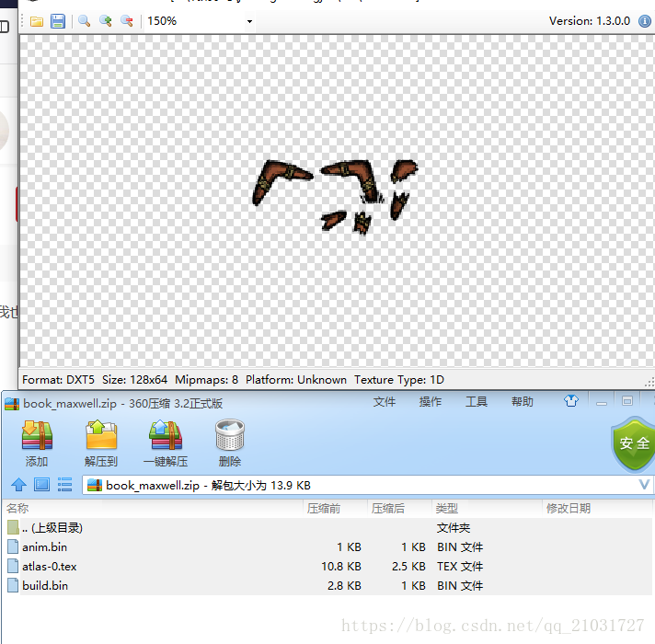Click the Format: DXT5 status text
Viewport: 655px width, 644px height.
[x=58, y=380]
